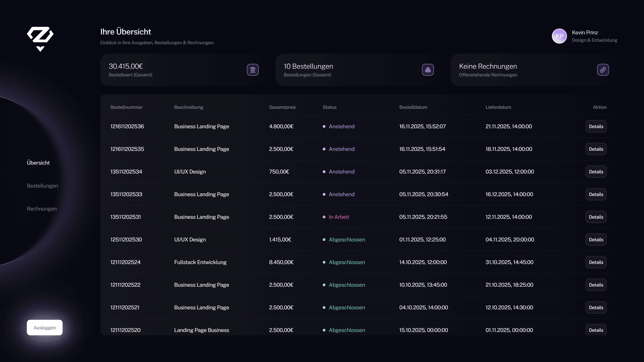This screenshot has height=362, width=644.
Task: Click the Gesamtpreis column header
Action: coord(282,107)
